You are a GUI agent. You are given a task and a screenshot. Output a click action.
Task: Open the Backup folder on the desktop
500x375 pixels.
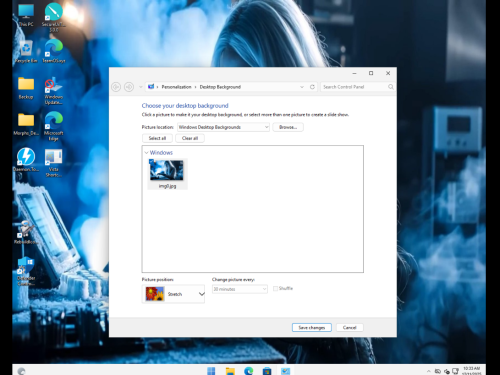[26, 88]
